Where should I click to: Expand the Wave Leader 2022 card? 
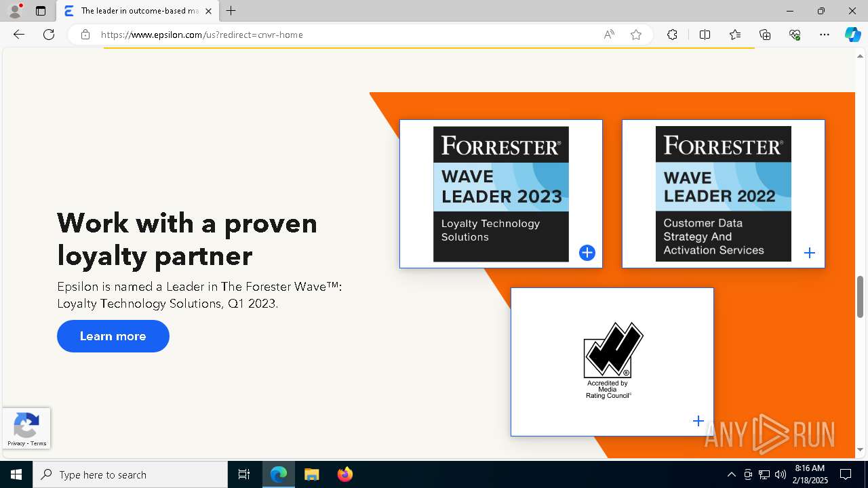pyautogui.click(x=810, y=253)
